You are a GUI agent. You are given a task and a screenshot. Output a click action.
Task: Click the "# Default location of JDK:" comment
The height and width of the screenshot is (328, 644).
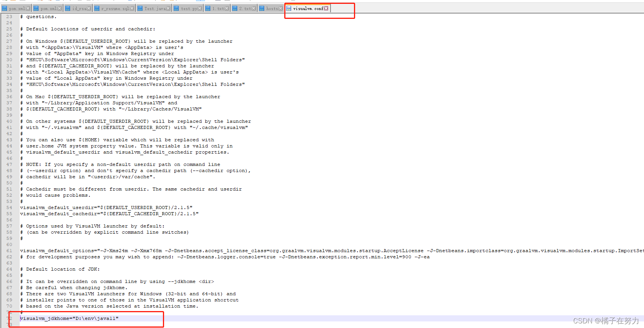click(60, 269)
